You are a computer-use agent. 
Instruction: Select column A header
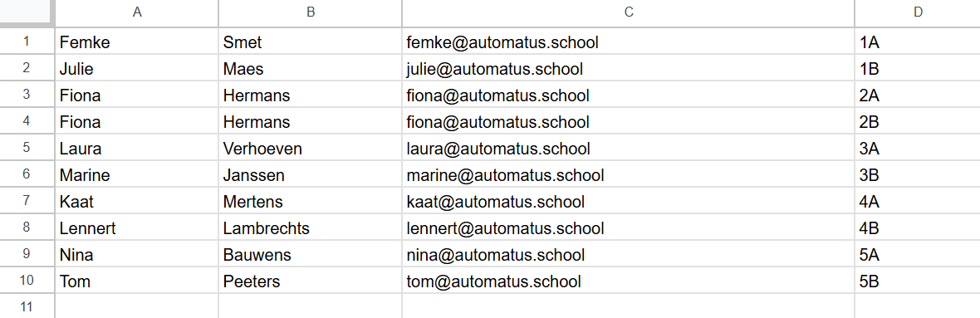(137, 12)
